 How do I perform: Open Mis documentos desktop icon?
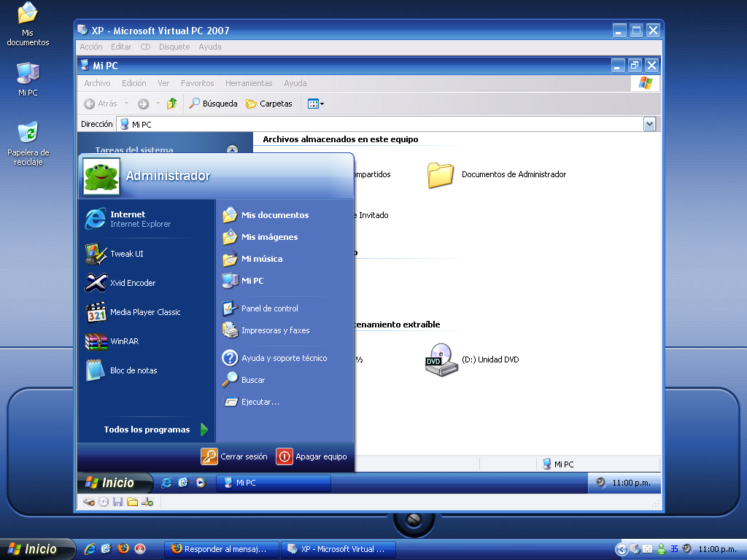point(28,24)
